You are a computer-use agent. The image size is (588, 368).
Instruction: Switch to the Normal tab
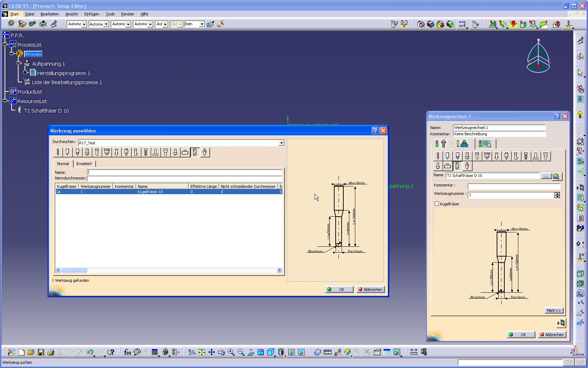(63, 164)
